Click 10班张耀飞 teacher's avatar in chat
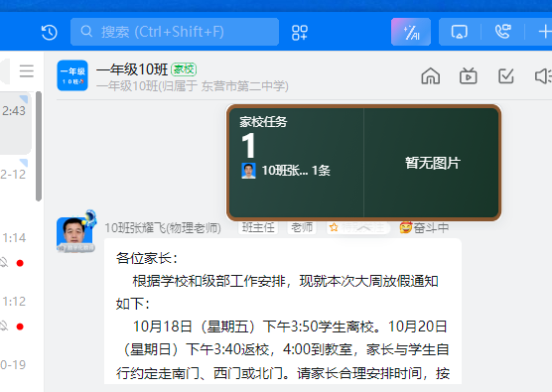 click(x=74, y=234)
